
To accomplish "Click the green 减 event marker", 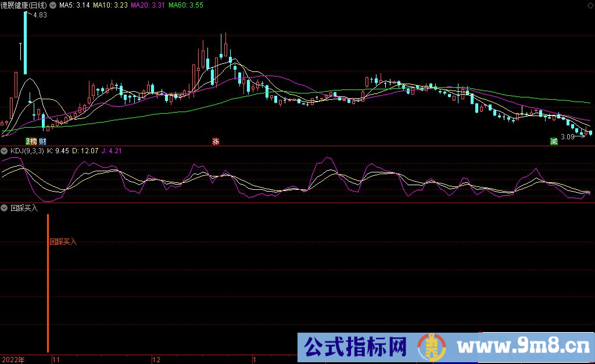I will 554,142.
